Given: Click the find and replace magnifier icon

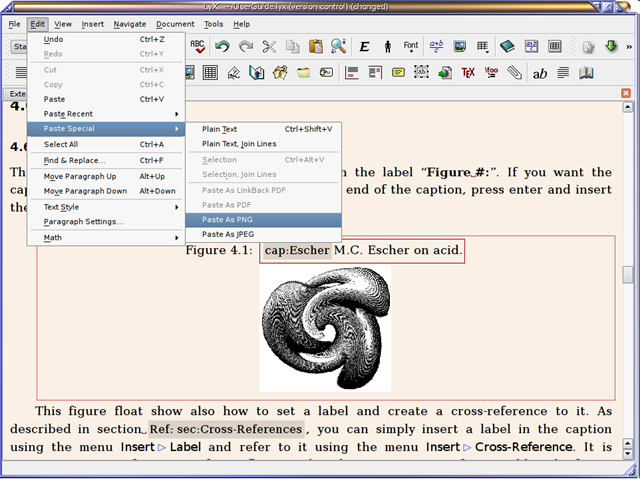Looking at the screenshot, I should tap(338, 46).
